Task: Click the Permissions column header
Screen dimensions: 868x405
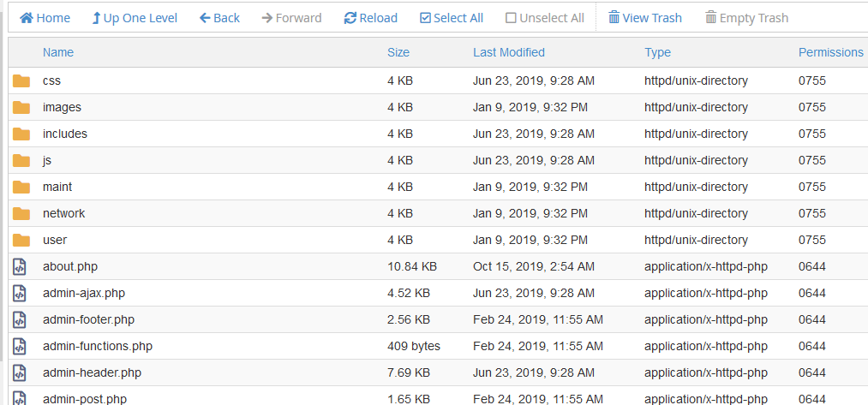Action: pyautogui.click(x=831, y=52)
